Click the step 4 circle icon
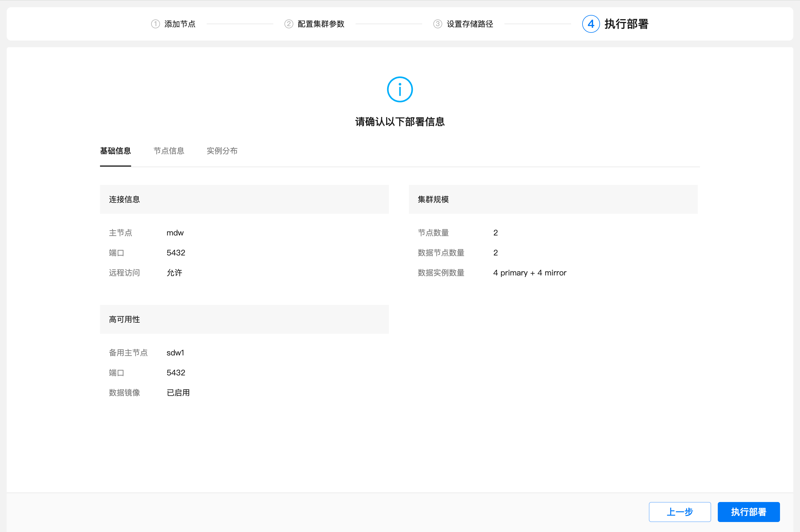Screen dimensions: 800x532 click(x=591, y=24)
